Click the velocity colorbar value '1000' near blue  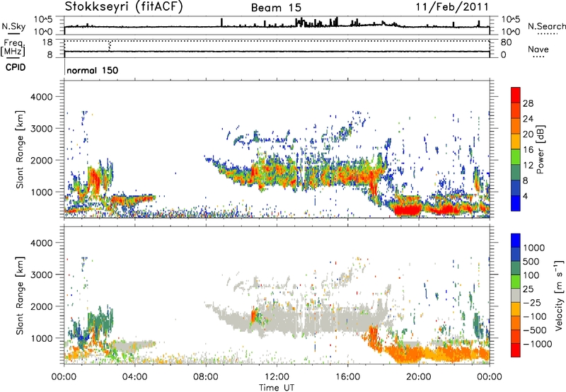[534, 248]
